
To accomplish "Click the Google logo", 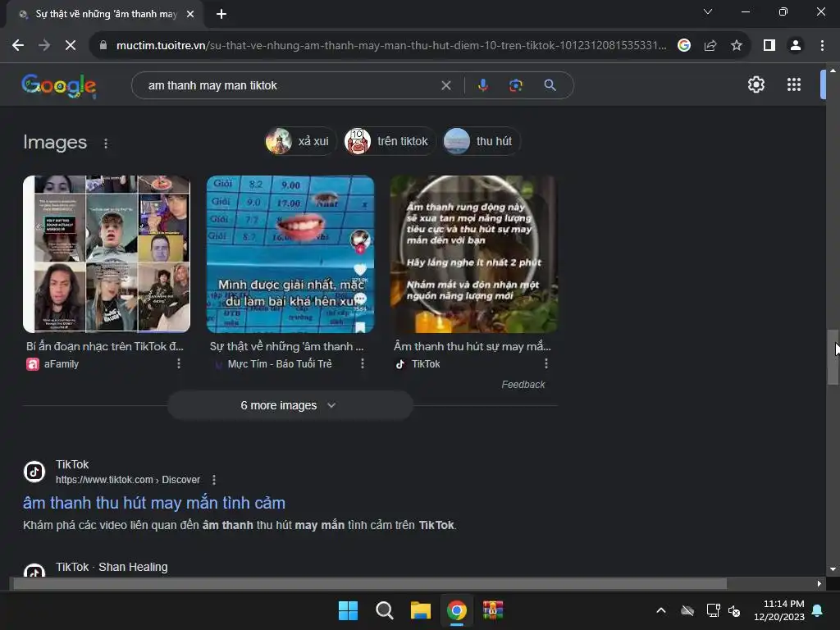I will point(59,85).
